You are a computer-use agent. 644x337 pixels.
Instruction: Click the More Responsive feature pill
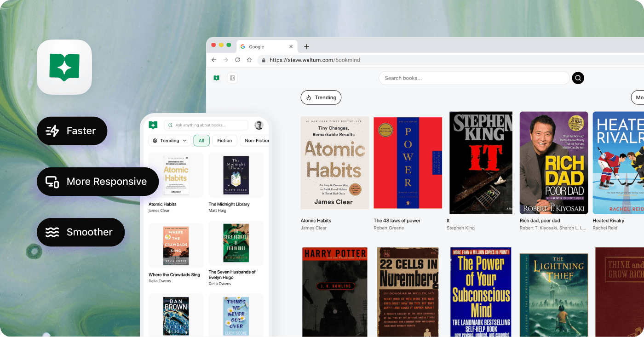(x=98, y=182)
